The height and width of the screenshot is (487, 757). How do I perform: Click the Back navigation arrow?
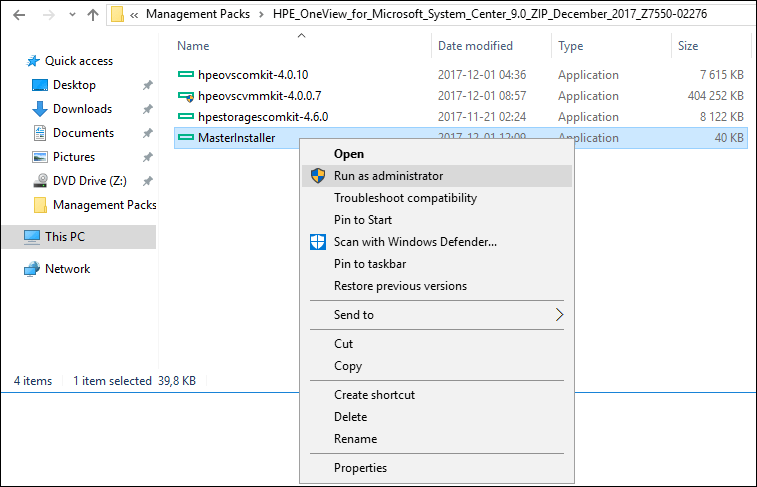coord(19,15)
